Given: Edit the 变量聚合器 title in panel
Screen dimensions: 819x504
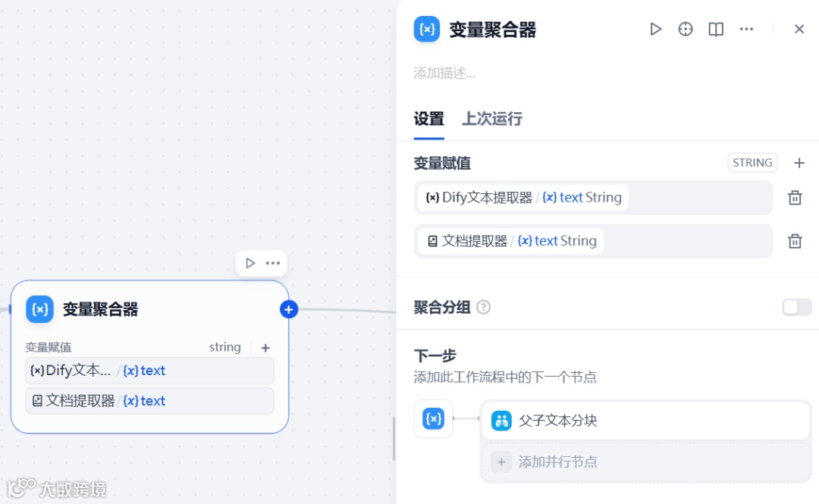Looking at the screenshot, I should 493,30.
